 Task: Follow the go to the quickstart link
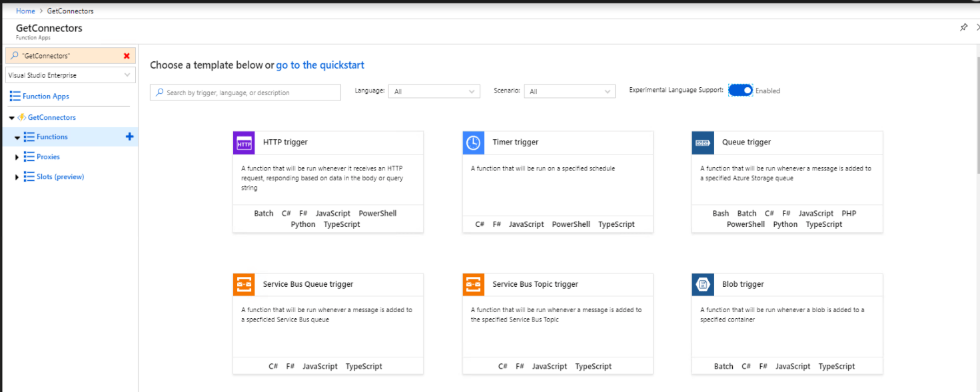pyautogui.click(x=320, y=65)
